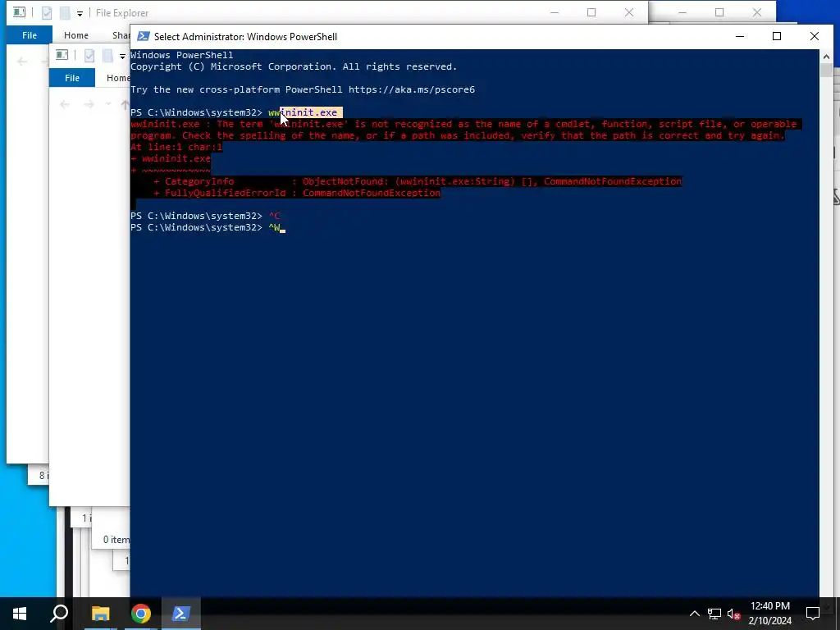Viewport: 840px width, 630px height.
Task: Open the Action Center notifications icon
Action: 813,614
